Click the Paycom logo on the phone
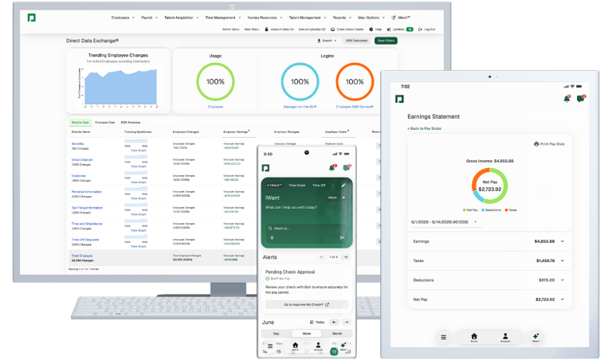This screenshot has width=612, height=364. (265, 168)
